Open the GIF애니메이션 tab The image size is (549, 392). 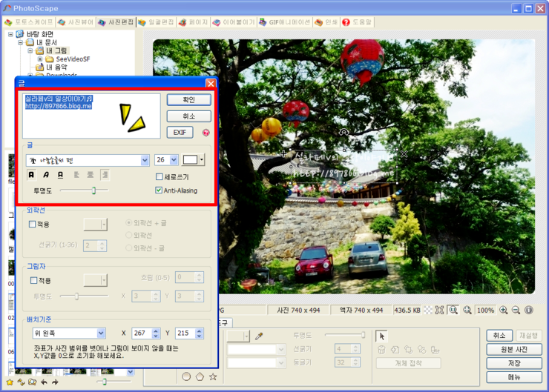click(x=285, y=22)
